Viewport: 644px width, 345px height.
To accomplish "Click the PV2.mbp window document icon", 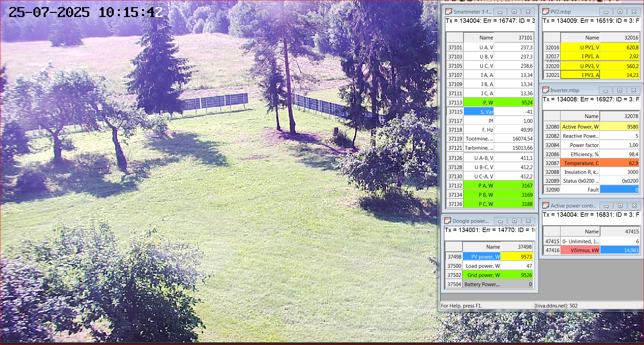I will [x=546, y=12].
